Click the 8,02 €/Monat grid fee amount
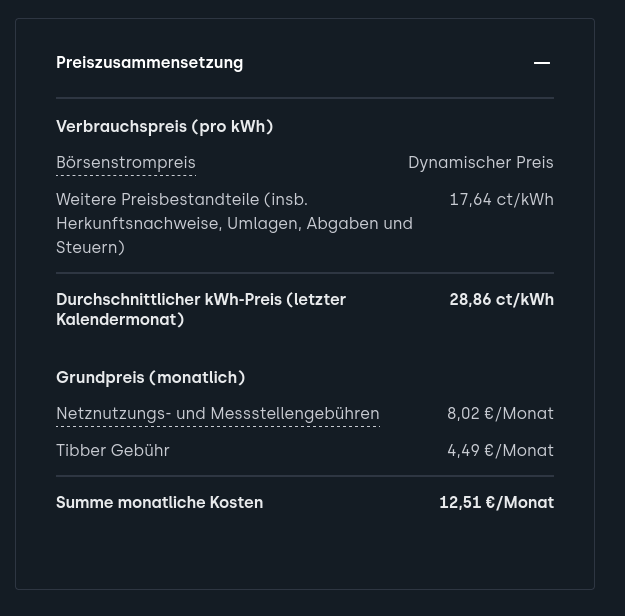 [500, 414]
